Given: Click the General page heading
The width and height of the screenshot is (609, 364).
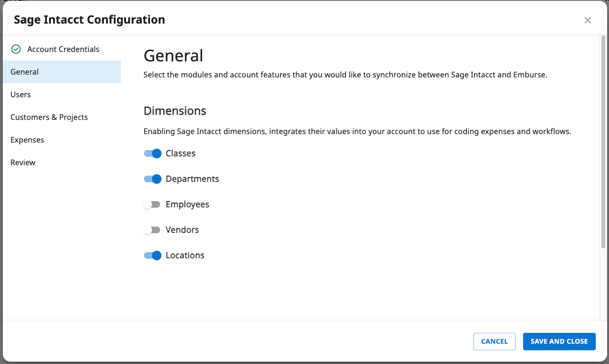Looking at the screenshot, I should [173, 56].
